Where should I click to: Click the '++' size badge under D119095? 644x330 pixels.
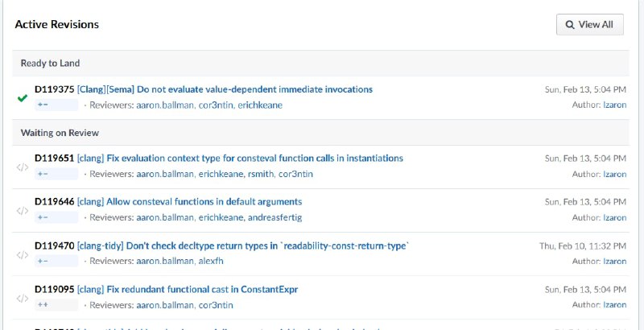(x=56, y=305)
